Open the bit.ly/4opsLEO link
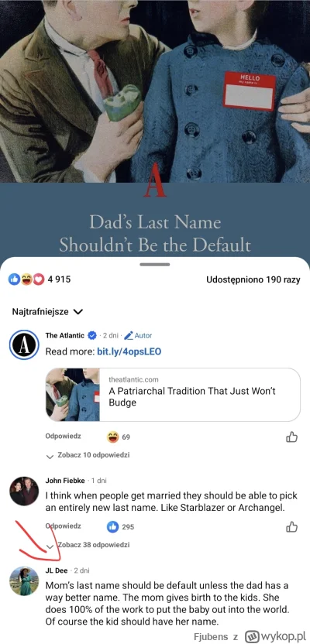Viewport: 310px width, 644px height. (129, 351)
